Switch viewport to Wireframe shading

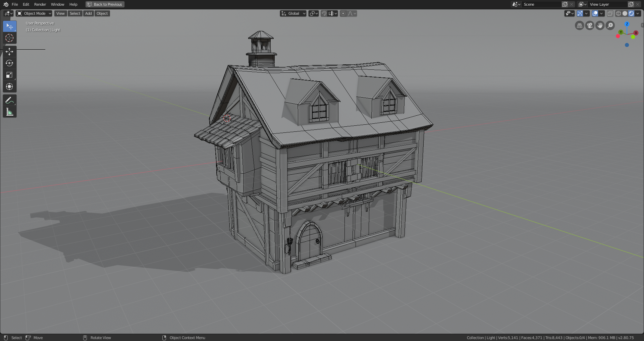(618, 13)
